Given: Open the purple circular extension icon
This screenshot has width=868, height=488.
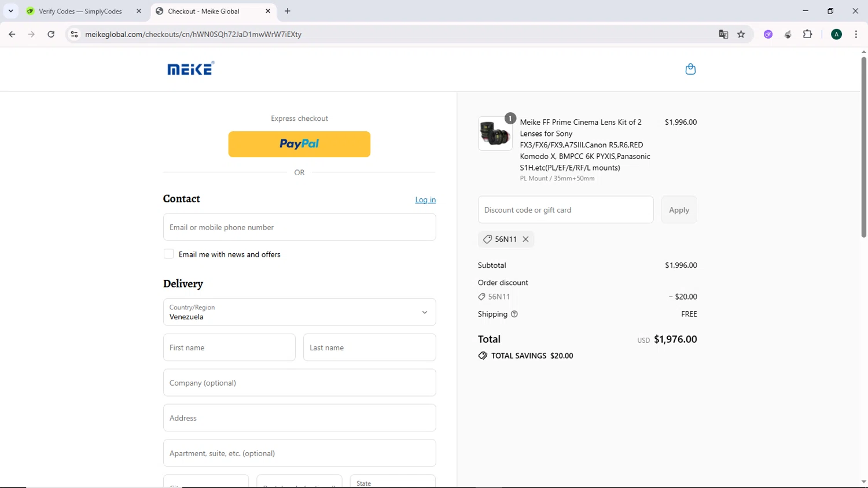Looking at the screenshot, I should tap(768, 34).
